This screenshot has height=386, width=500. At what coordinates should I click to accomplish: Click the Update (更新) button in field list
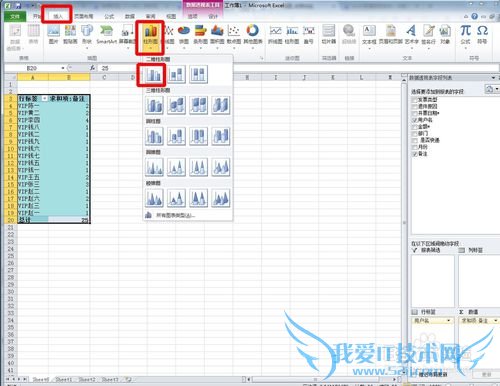[486, 374]
